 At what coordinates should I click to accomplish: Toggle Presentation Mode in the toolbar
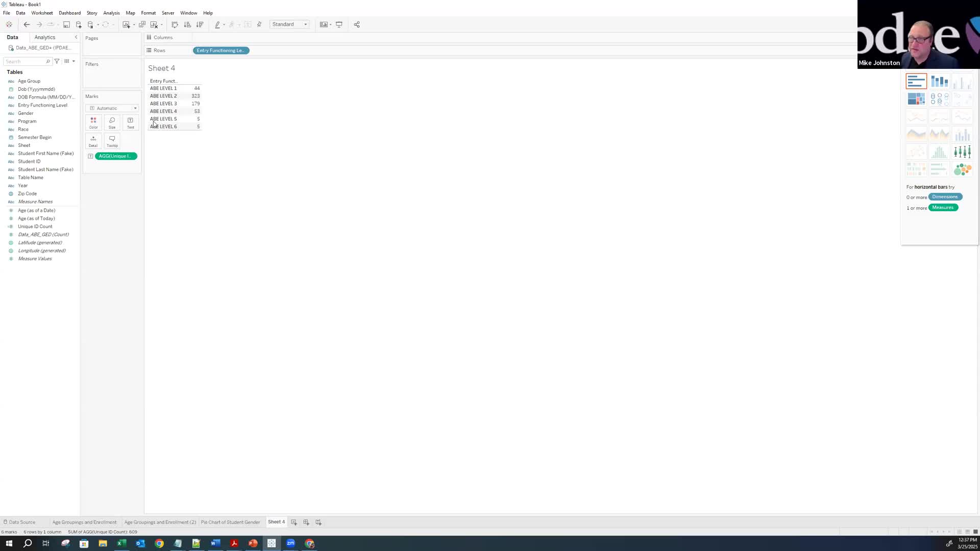pyautogui.click(x=338, y=24)
